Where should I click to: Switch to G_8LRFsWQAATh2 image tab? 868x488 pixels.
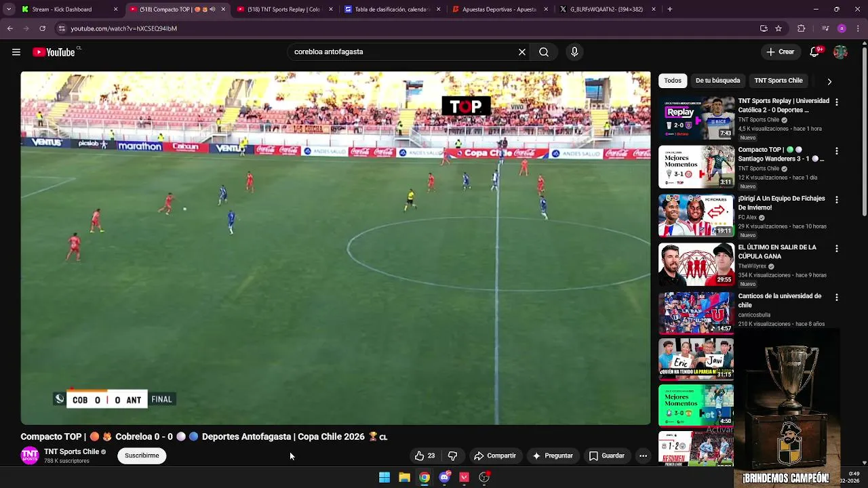pos(608,9)
